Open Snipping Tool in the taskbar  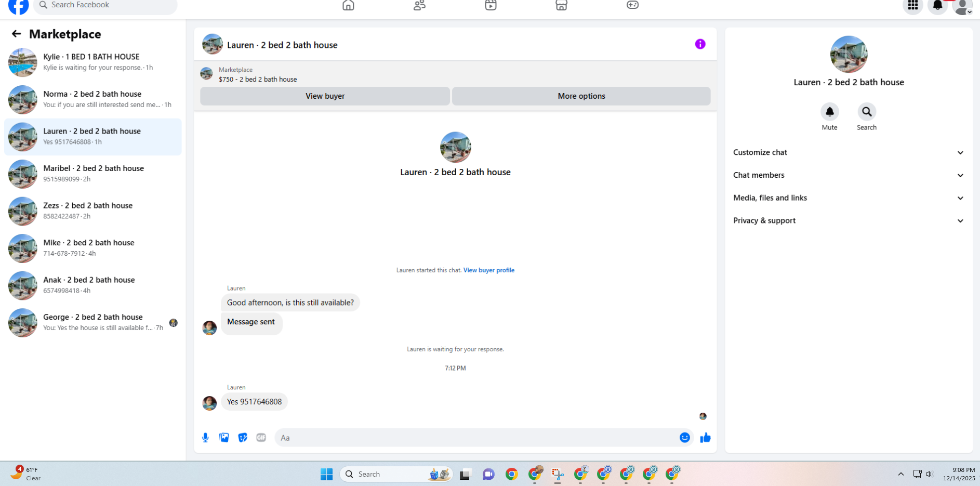coord(558,474)
